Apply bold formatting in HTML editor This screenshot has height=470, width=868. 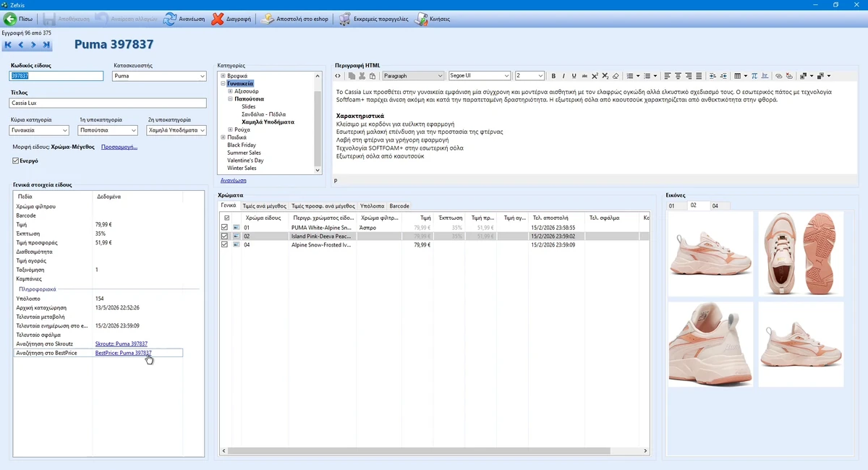[554, 76]
